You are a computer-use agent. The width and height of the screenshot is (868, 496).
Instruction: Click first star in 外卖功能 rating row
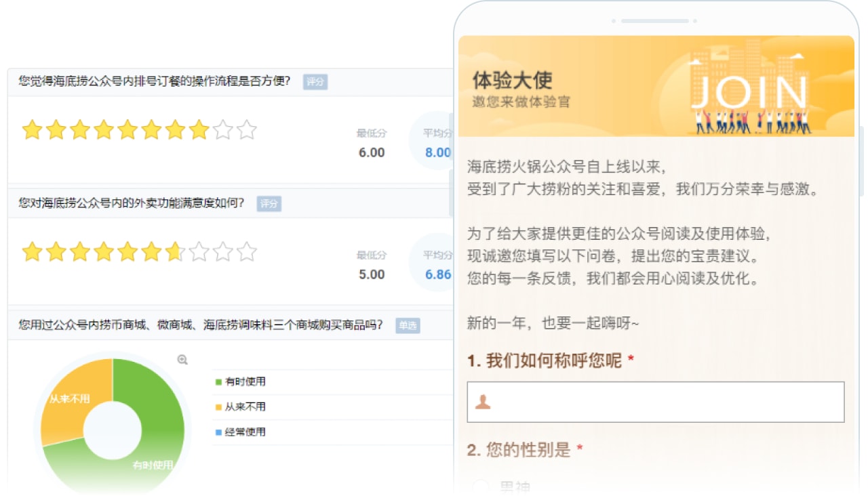(32, 252)
